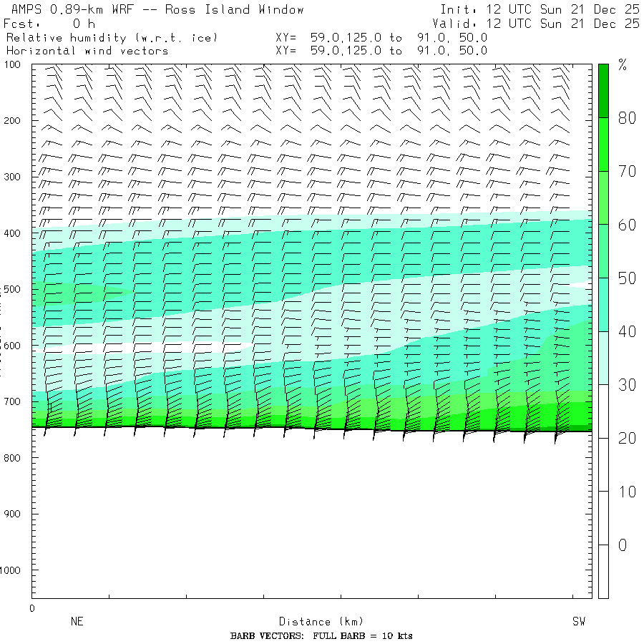Click the colorbar label 60
644x644 pixels.
(627, 225)
